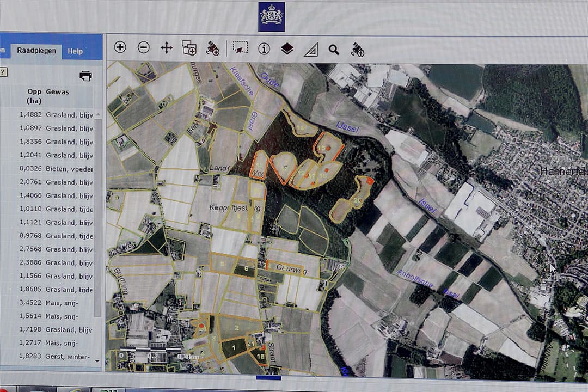Click the list scrollbar up arrow
Image resolution: width=588 pixels, height=392 pixels.
tap(98, 114)
